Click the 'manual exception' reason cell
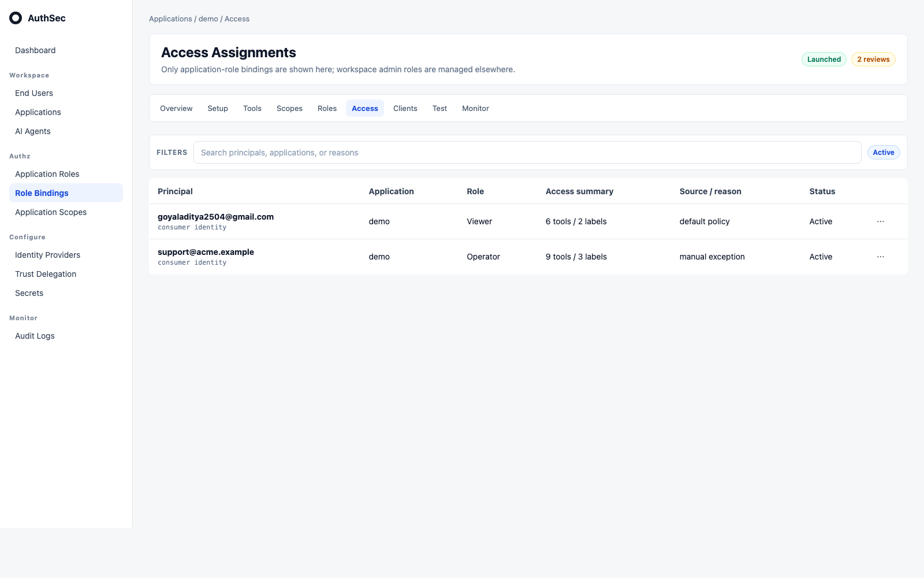The width and height of the screenshot is (924, 578). coord(712,257)
